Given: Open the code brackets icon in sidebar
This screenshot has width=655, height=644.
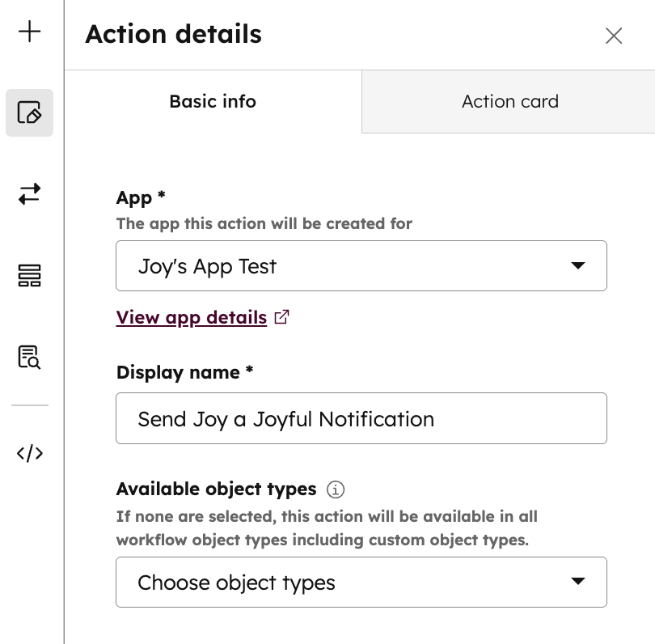Looking at the screenshot, I should (30, 453).
